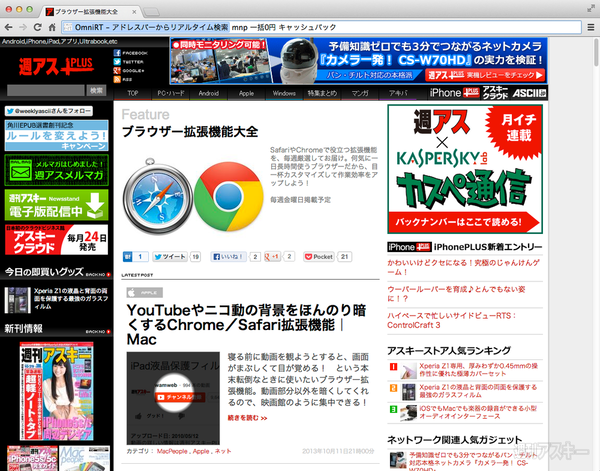
Task: Click the アスキークラウド header logo
Action: point(495,93)
